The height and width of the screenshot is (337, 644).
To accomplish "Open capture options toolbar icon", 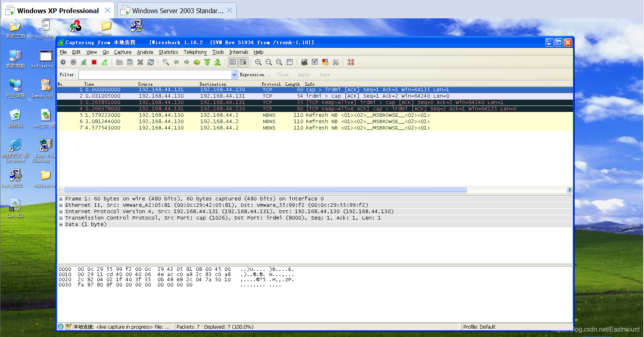I will click(x=73, y=62).
